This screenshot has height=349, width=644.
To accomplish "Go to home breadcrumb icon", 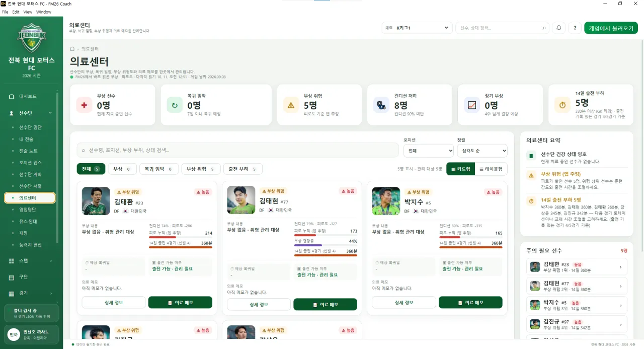I will (72, 49).
